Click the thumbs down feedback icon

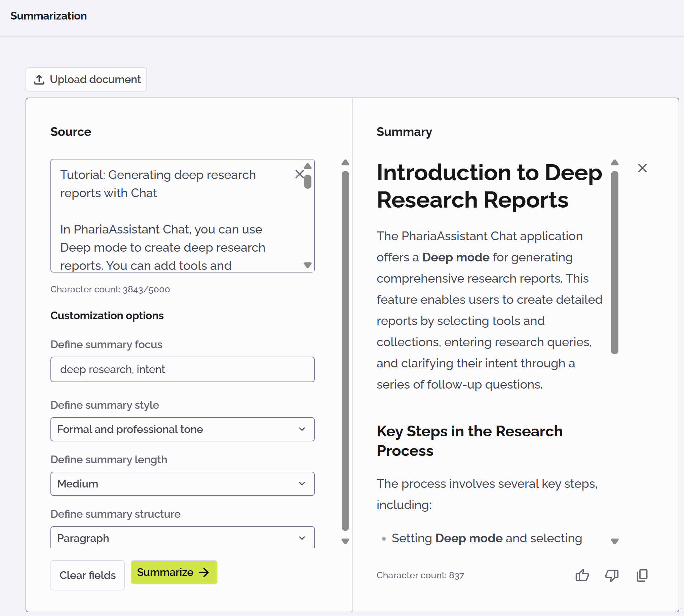[x=612, y=575]
